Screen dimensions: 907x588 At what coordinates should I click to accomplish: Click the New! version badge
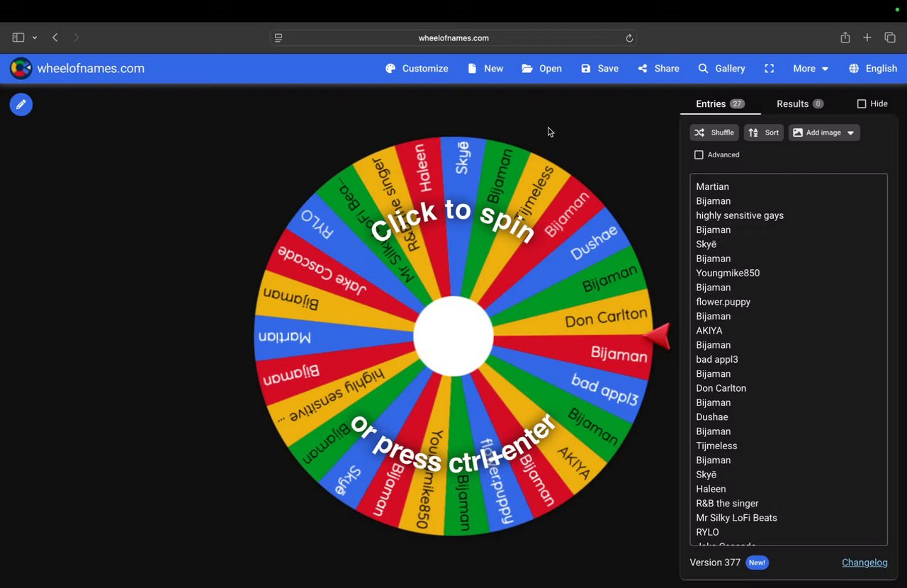tap(757, 562)
